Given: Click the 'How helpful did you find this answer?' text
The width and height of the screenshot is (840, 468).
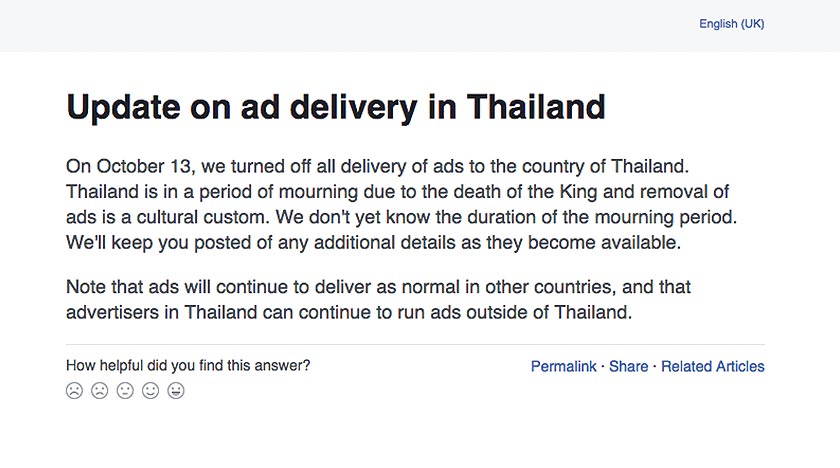Looking at the screenshot, I should click(x=188, y=366).
